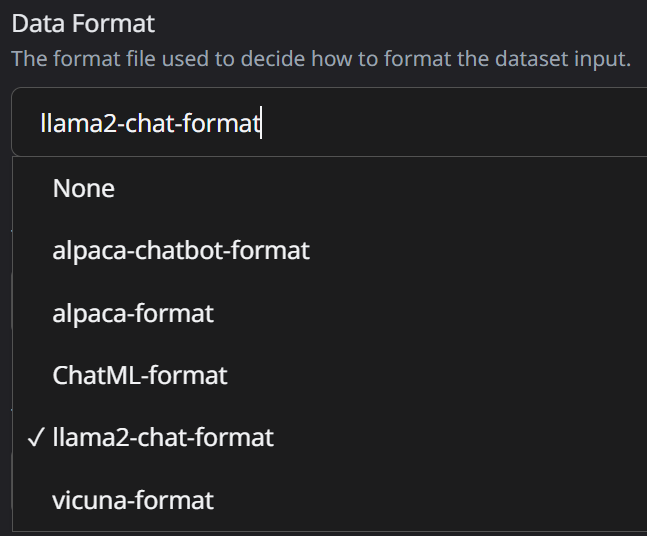Pick the ChatML-format option
The image size is (647, 536).
click(x=140, y=376)
